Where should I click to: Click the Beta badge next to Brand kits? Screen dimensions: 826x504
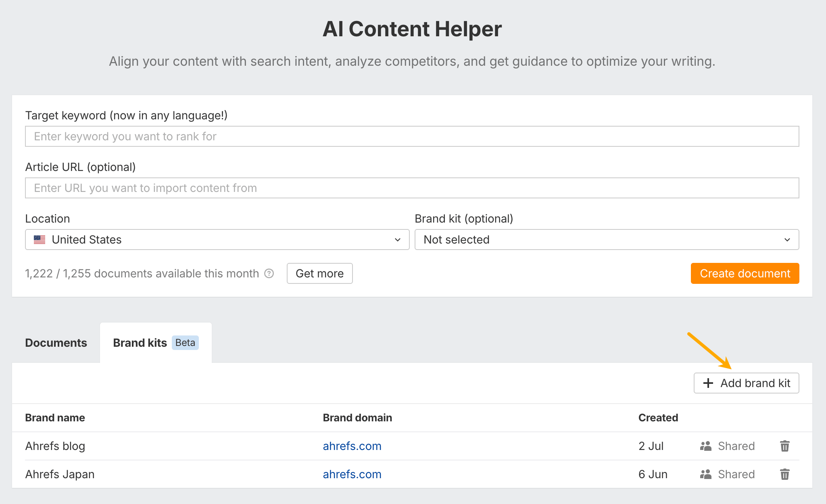tap(185, 343)
